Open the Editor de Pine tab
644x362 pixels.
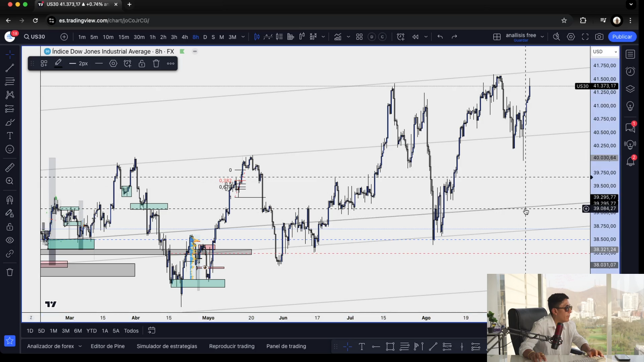tap(107, 346)
